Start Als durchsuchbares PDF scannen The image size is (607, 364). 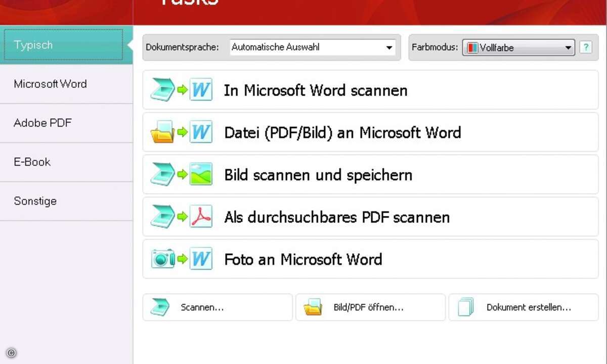coord(370,217)
